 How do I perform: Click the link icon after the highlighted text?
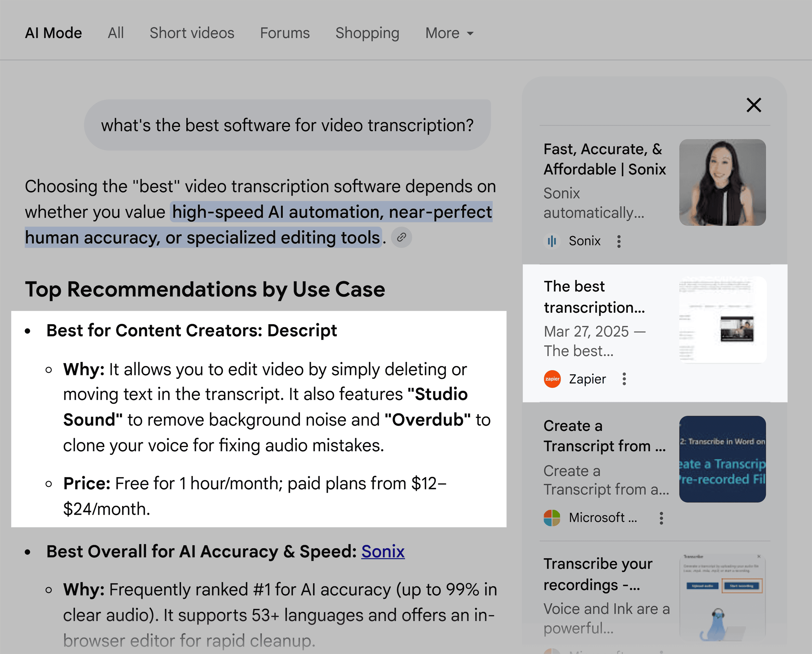point(401,237)
